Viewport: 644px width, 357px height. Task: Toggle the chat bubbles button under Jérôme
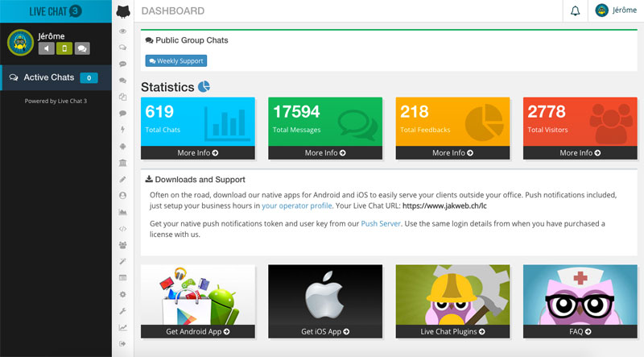pyautogui.click(x=82, y=48)
